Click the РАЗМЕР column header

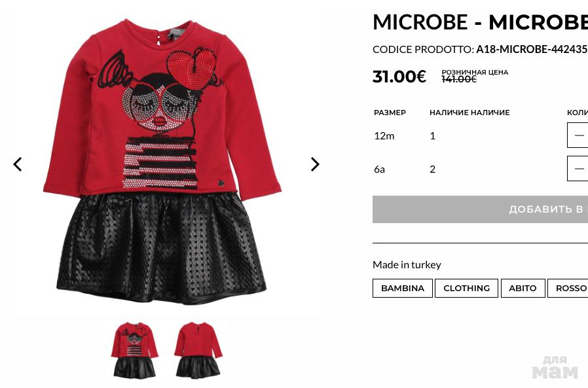(390, 113)
